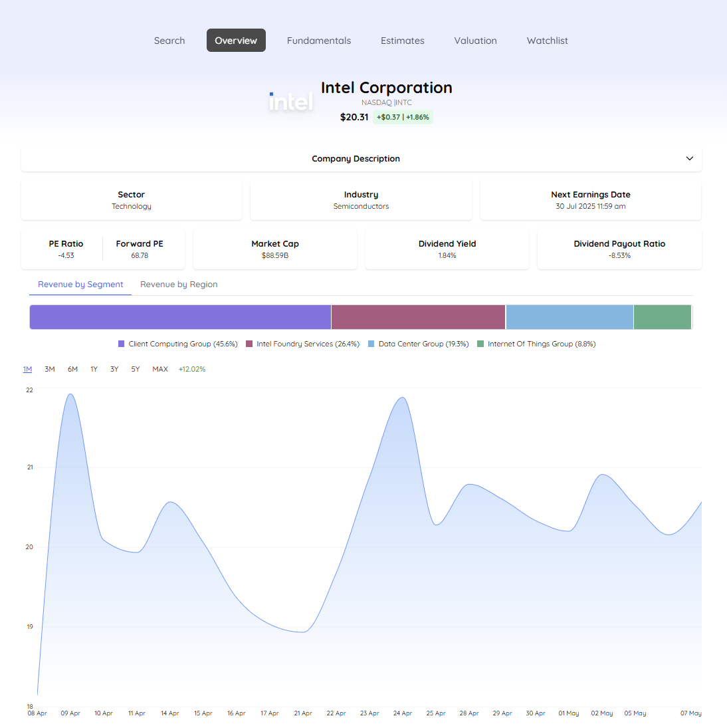Image resolution: width=727 pixels, height=728 pixels.
Task: Click the 09 Apr date on chart axis
Action: [x=70, y=713]
